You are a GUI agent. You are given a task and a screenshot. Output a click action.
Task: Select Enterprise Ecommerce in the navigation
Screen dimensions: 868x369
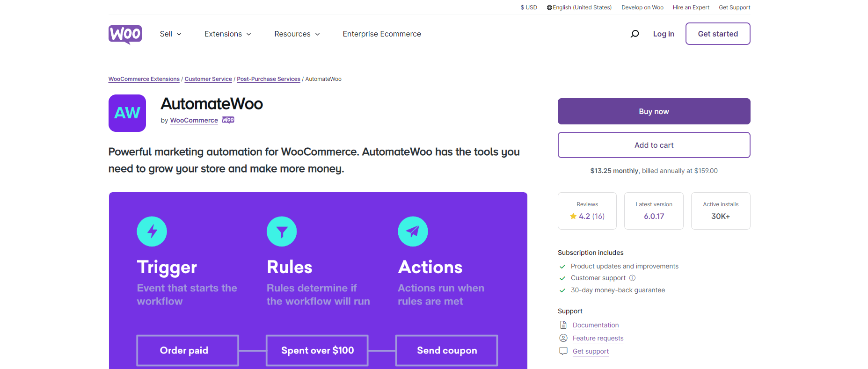pos(381,34)
